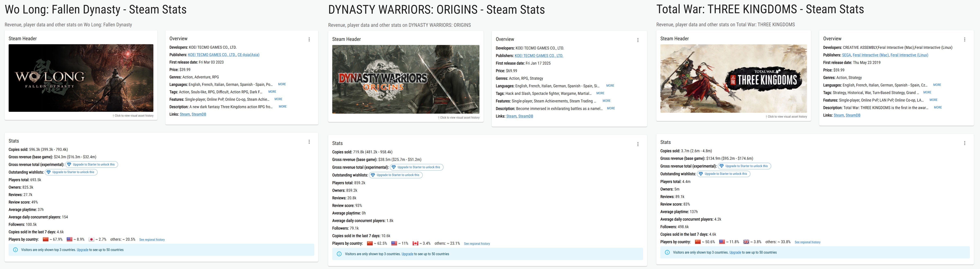
Task: Expand Dynasty Warriors Languages with MORE
Action: point(610,86)
